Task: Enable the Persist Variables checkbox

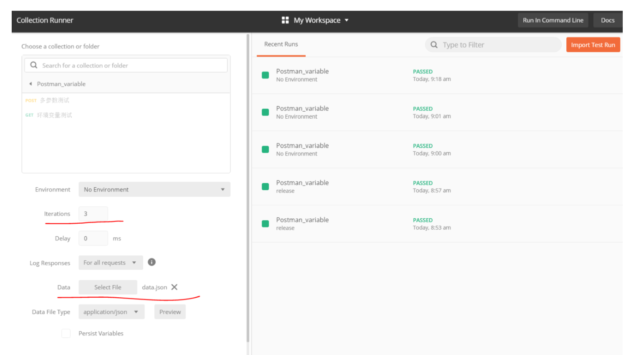Action: (66, 333)
